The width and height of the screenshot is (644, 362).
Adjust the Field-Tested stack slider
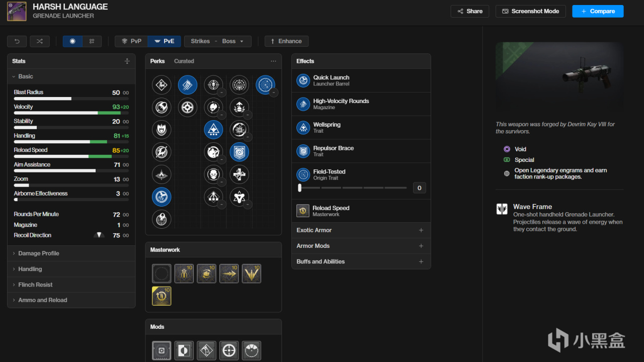coord(353,188)
